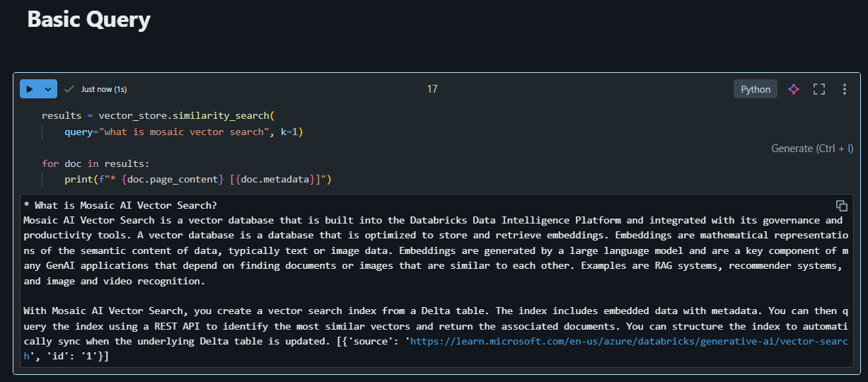Open the Python language selector
This screenshot has width=868, height=382.
point(756,89)
